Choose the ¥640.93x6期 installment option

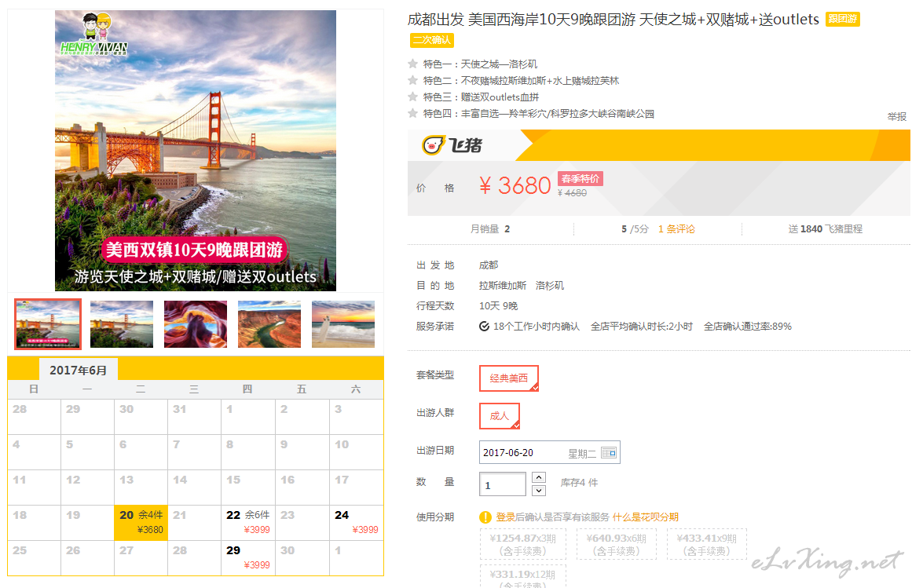617,544
